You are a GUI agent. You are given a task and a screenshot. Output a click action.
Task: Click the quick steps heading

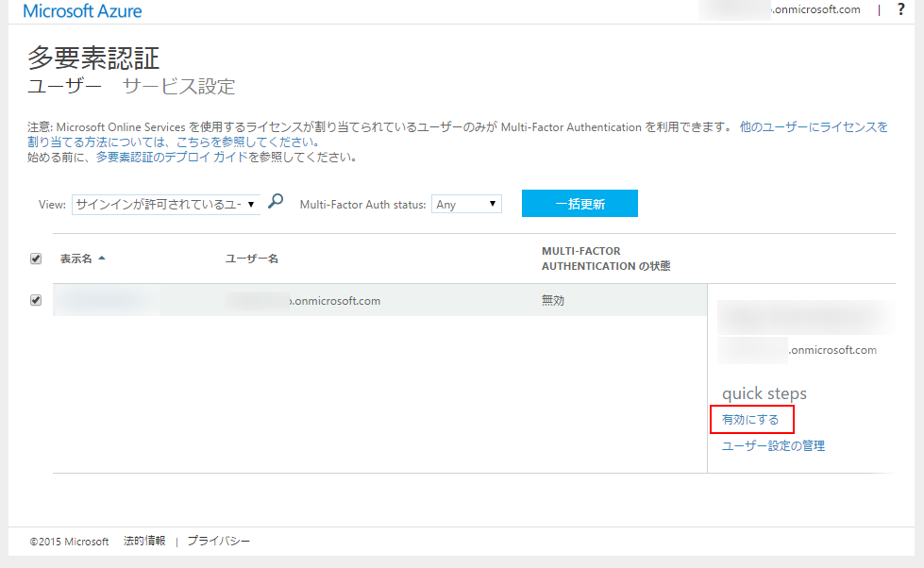click(764, 393)
